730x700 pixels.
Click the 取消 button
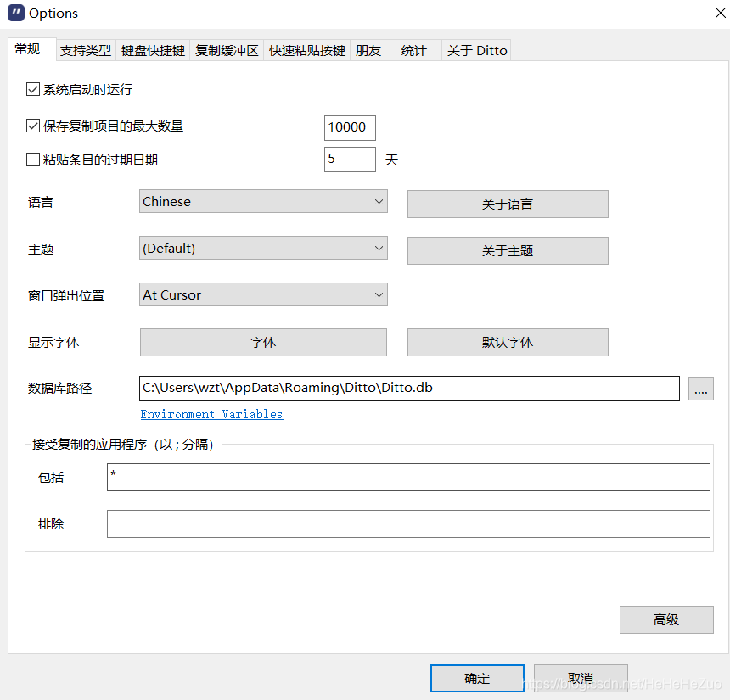(x=581, y=678)
